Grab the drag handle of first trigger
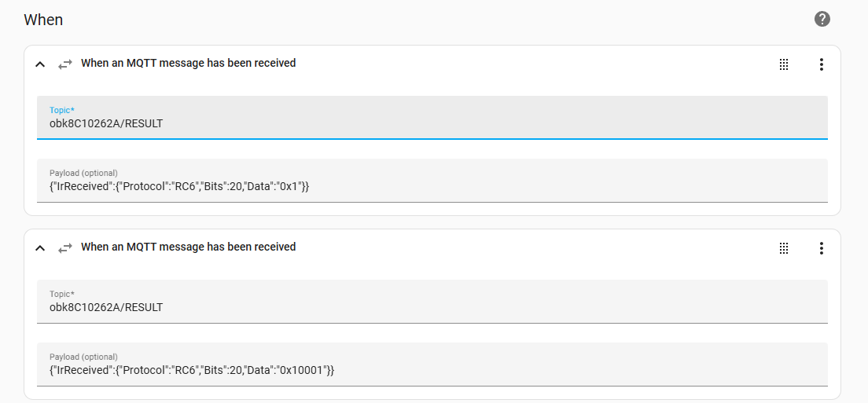This screenshot has height=403, width=868. click(784, 64)
